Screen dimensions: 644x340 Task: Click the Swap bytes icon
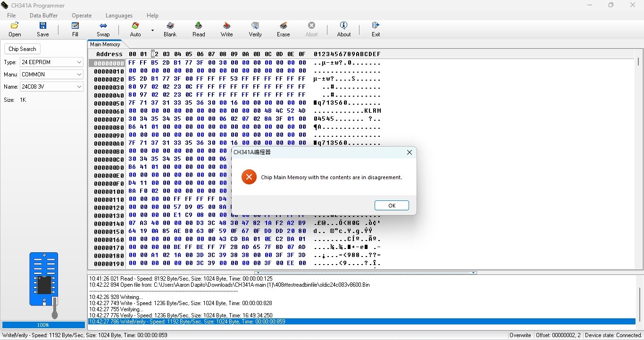point(103,29)
